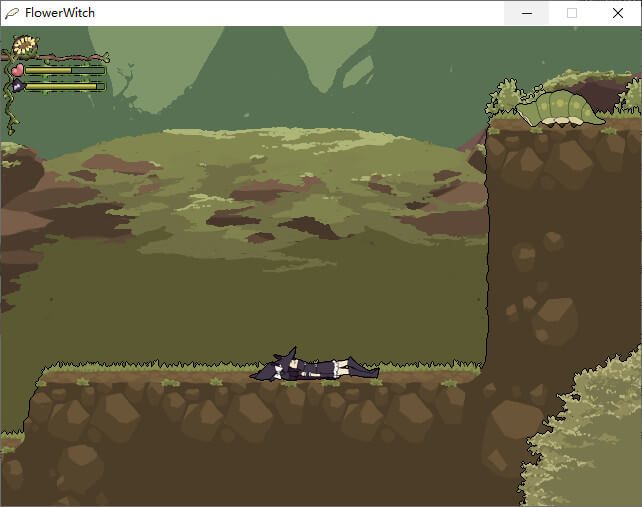Click the sunflower emblem in the HUD
642x507 pixels.
point(24,46)
